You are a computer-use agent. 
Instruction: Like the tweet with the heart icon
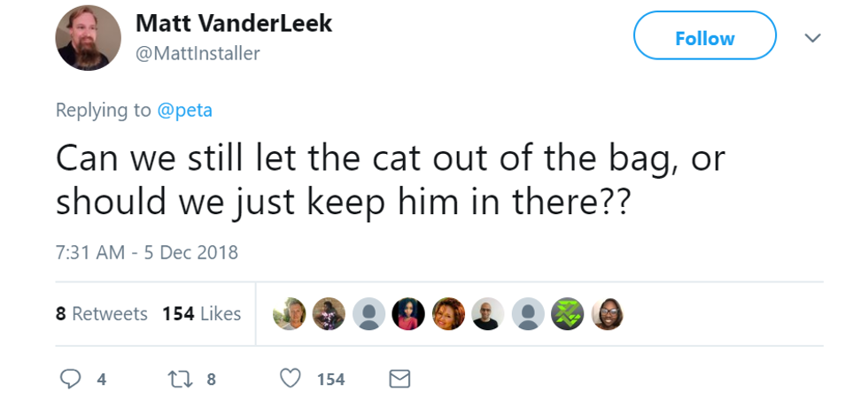coord(290,379)
